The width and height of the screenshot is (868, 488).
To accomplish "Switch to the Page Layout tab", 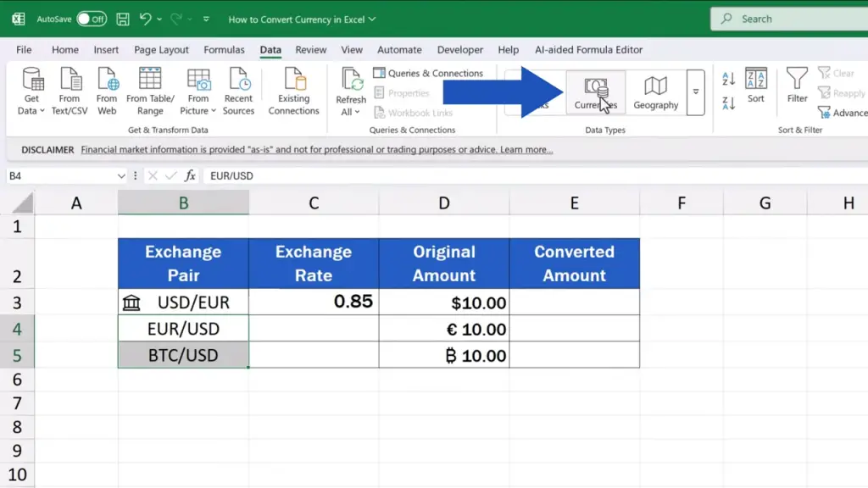I will 161,50.
